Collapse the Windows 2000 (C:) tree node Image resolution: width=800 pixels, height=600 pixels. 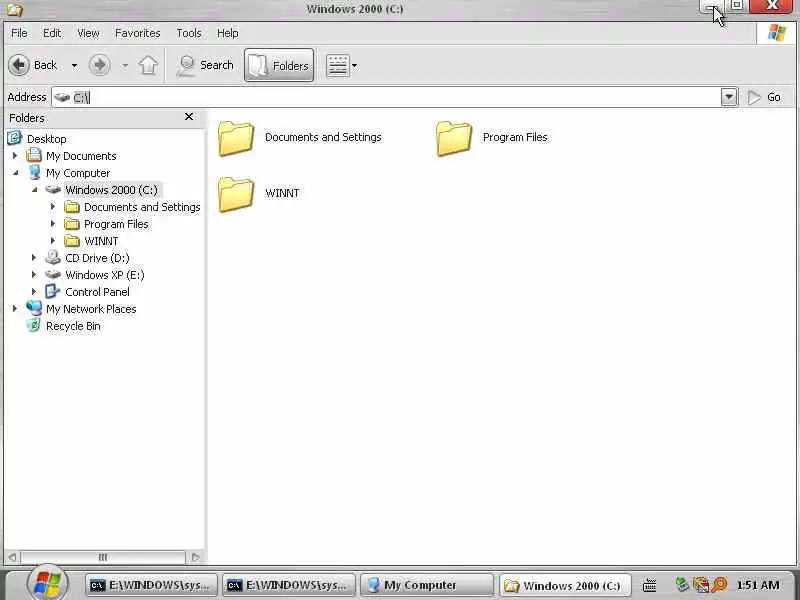[x=34, y=190]
